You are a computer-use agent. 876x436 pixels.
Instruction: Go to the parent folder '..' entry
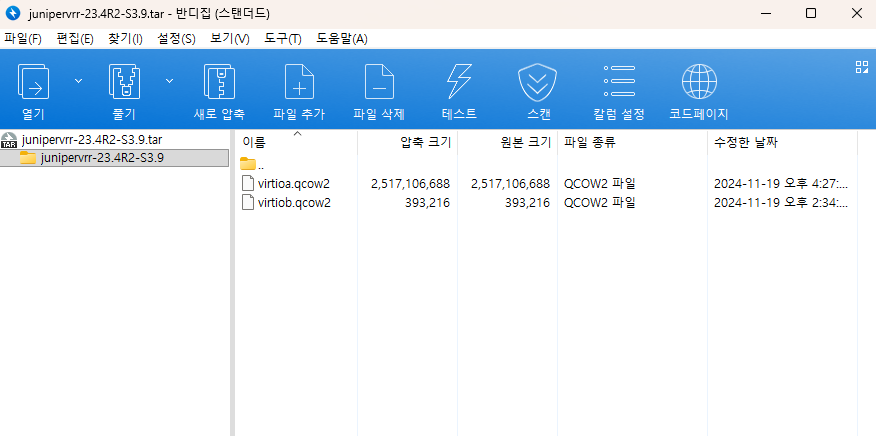253,164
